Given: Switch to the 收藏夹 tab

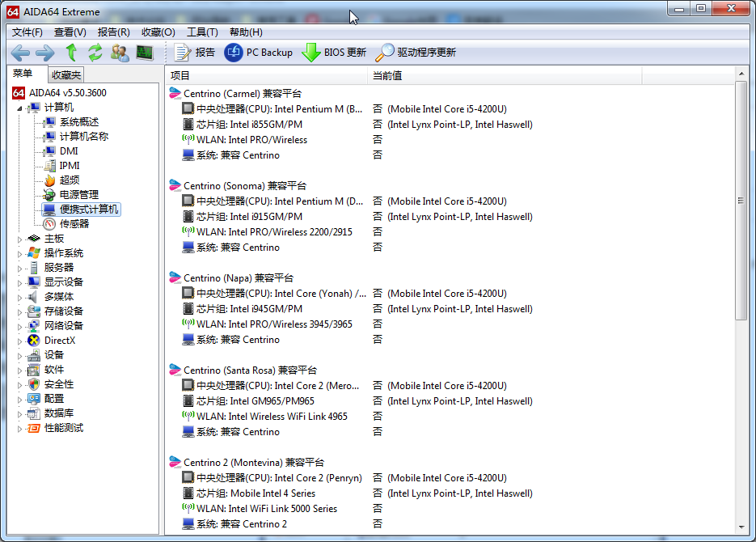Looking at the screenshot, I should (x=66, y=75).
